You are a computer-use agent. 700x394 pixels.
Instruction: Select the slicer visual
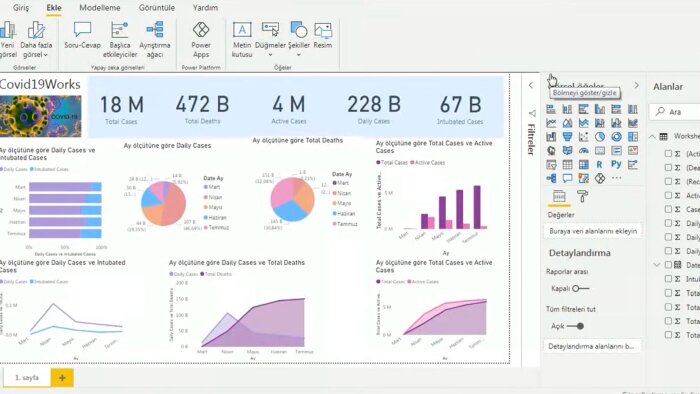pyautogui.click(x=551, y=165)
